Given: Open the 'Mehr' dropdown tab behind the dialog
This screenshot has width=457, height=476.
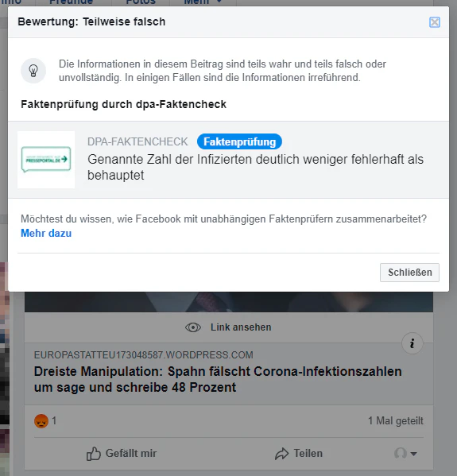Looking at the screenshot, I should (203, 2).
